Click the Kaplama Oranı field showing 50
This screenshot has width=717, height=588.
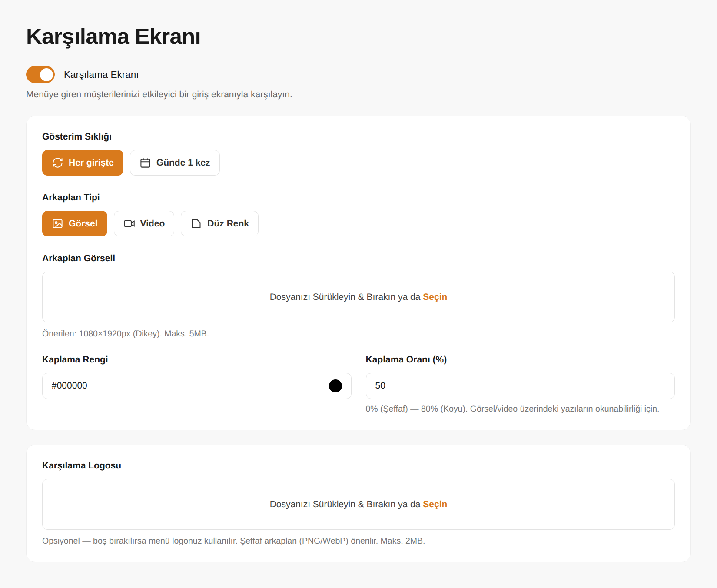coord(520,386)
